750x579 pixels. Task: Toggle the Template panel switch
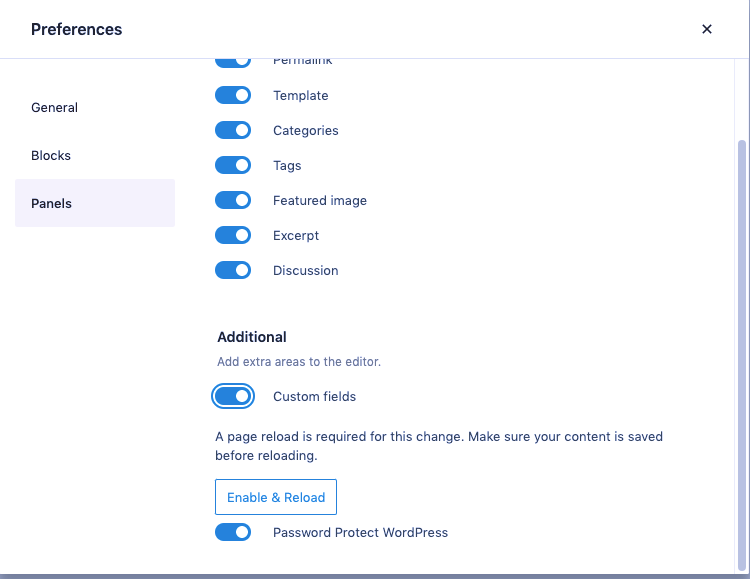click(x=233, y=95)
